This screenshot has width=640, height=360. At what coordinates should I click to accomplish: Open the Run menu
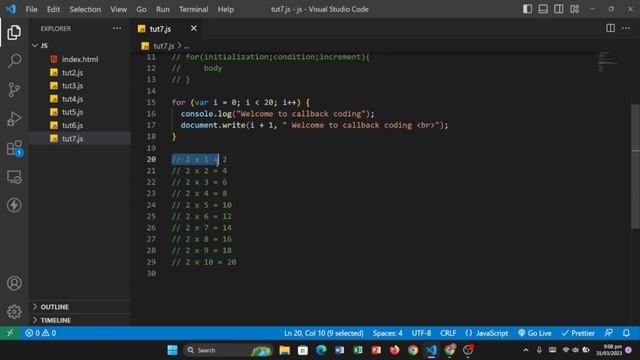tap(162, 9)
